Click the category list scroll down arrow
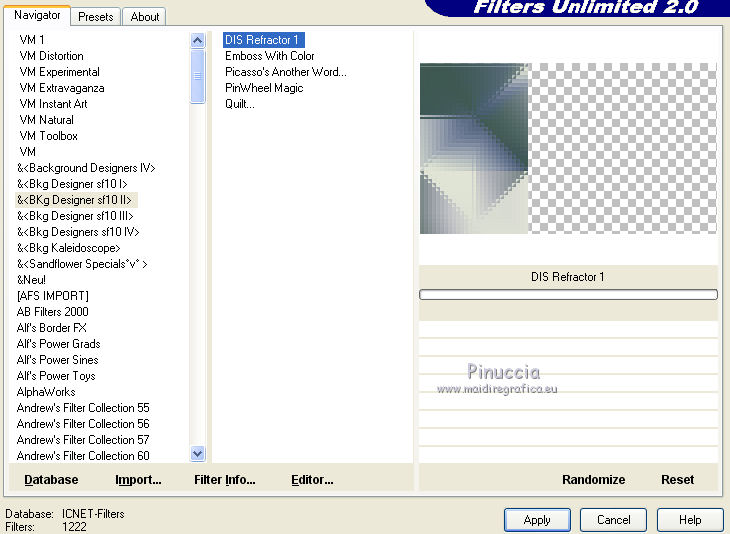730x534 pixels. point(197,453)
